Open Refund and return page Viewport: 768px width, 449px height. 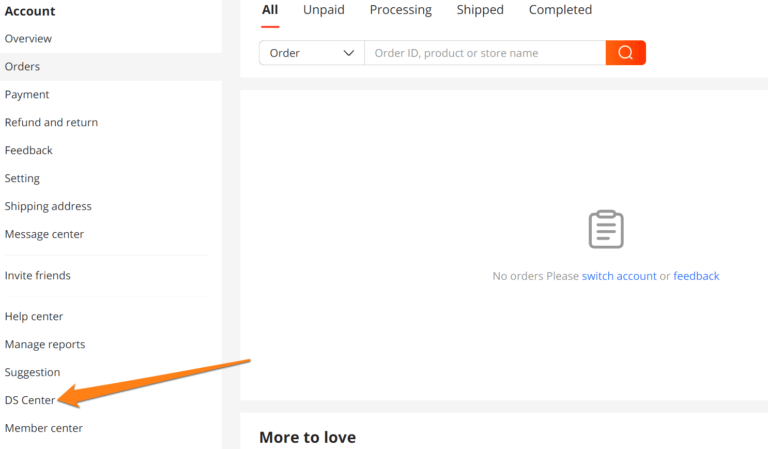click(51, 122)
